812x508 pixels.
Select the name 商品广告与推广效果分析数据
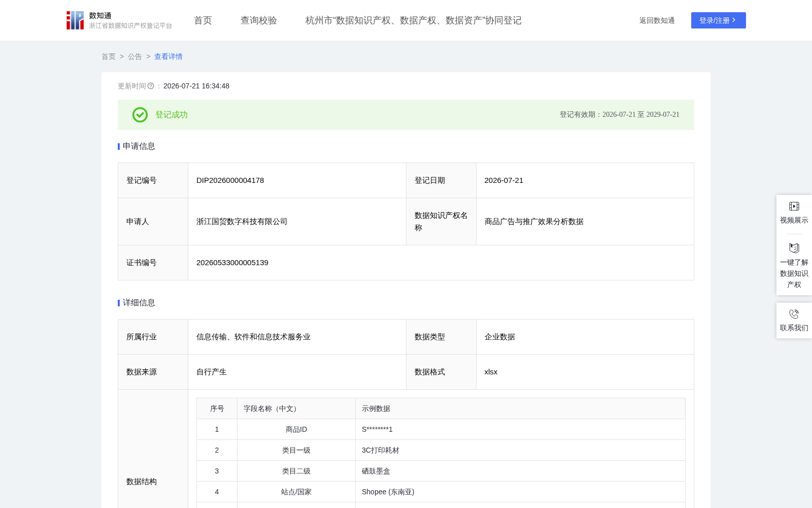coord(534,221)
